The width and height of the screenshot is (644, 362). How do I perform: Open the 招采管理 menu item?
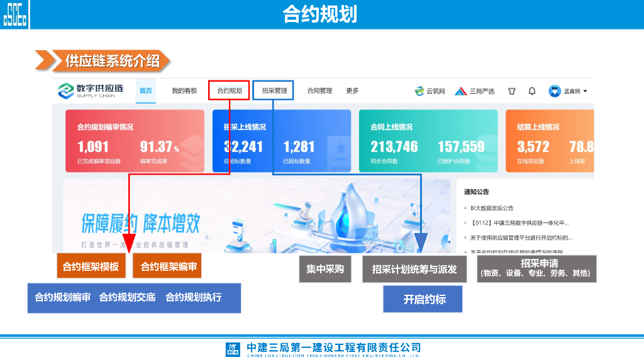click(274, 90)
